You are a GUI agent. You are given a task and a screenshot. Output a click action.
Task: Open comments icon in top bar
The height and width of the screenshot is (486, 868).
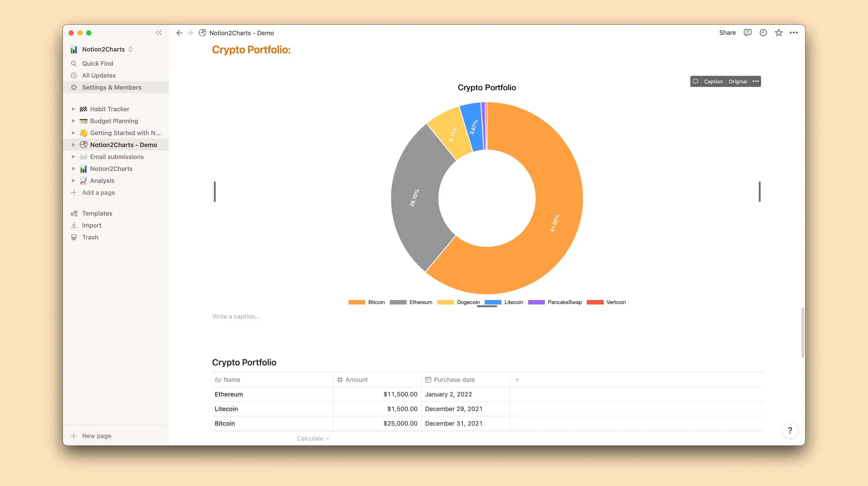(x=747, y=33)
